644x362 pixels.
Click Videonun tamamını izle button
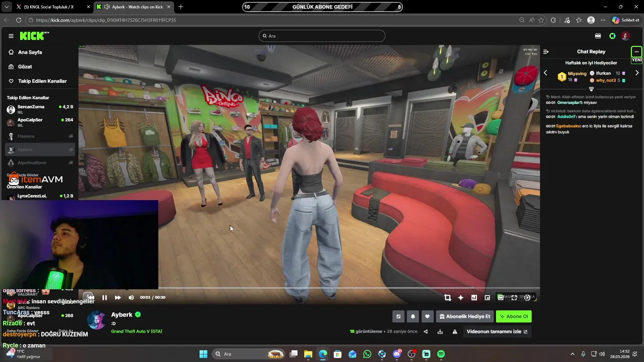pyautogui.click(x=497, y=331)
